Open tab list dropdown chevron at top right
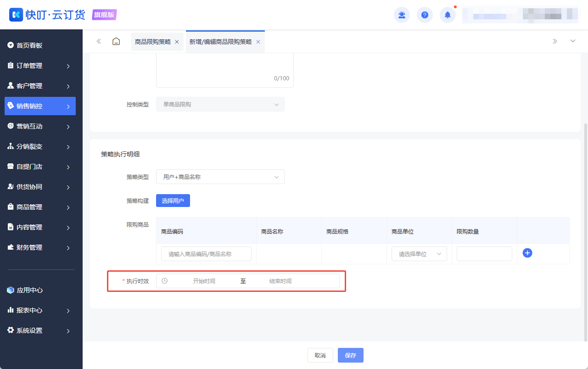 click(573, 41)
